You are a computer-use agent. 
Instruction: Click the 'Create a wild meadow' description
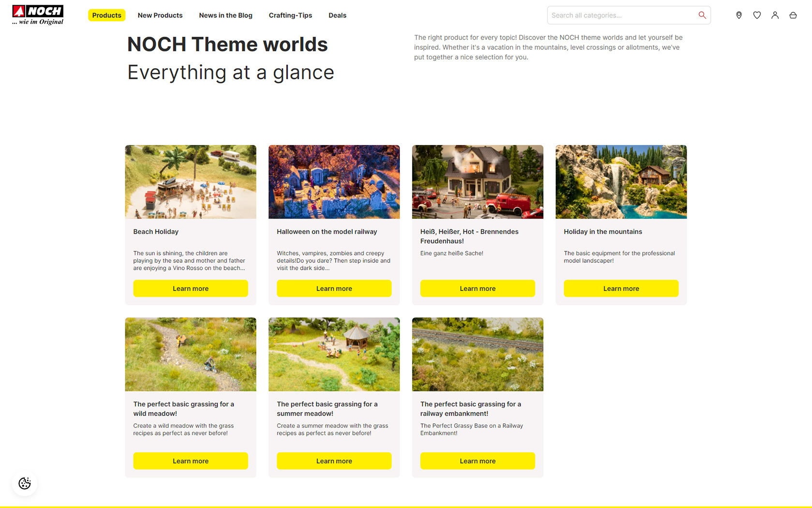click(184, 429)
